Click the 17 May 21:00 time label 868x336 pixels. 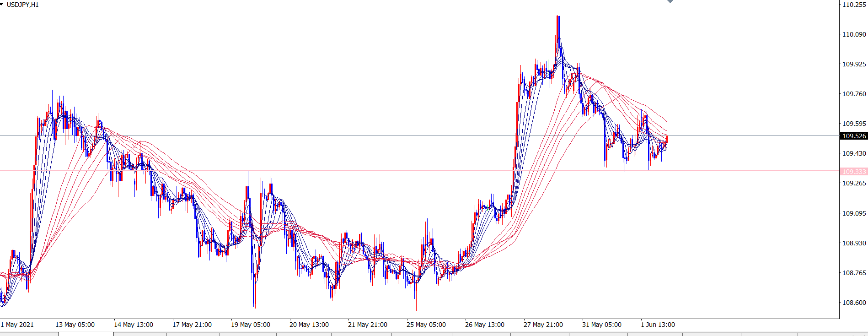coord(192,325)
